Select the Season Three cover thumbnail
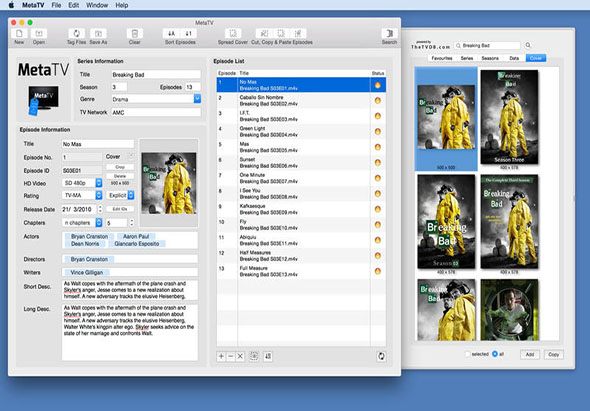Viewport: 590px width, 411px height. (x=509, y=117)
